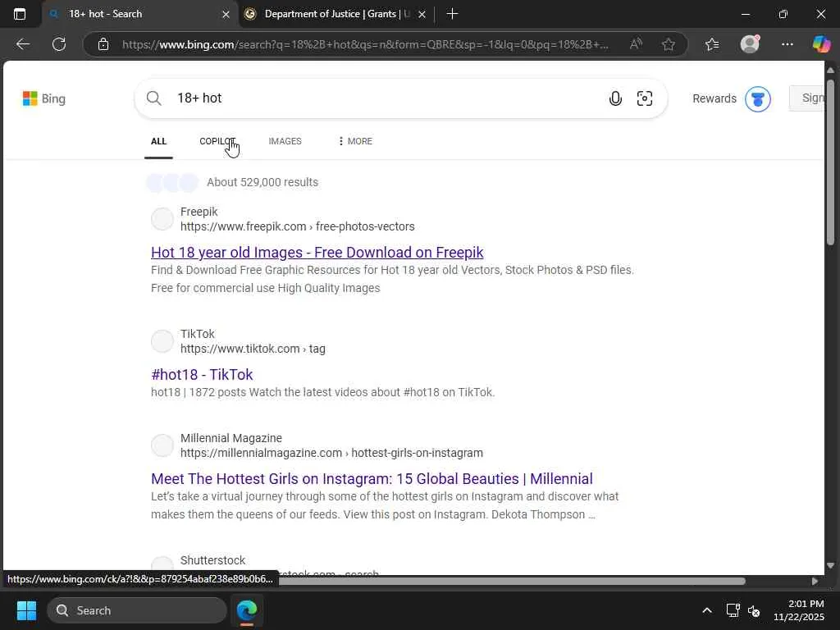View site information lock icon
Screen dimensions: 840x630
tap(103, 44)
